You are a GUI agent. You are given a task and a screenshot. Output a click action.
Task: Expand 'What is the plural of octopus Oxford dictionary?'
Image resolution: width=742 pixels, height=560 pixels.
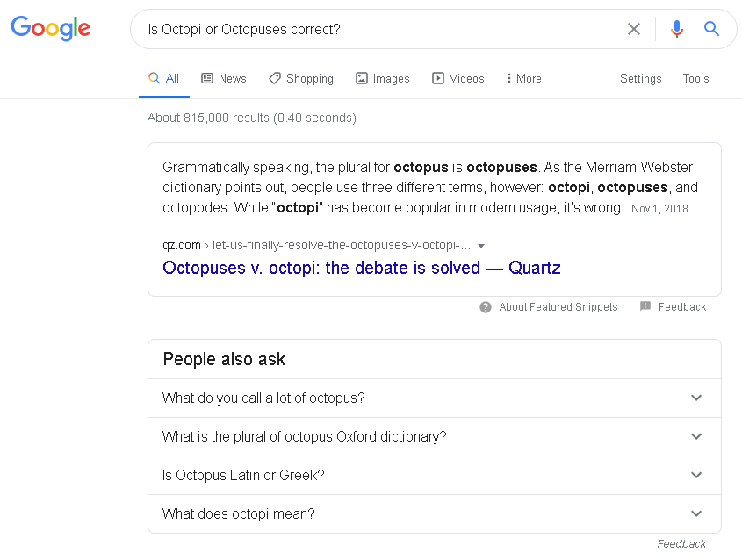point(696,436)
